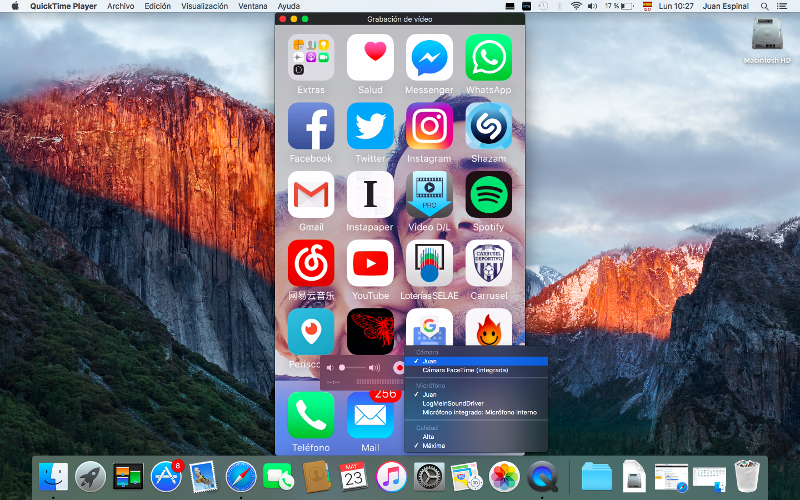Open Spotlight search in the menu bar
This screenshot has height=500, width=800.
point(764,6)
